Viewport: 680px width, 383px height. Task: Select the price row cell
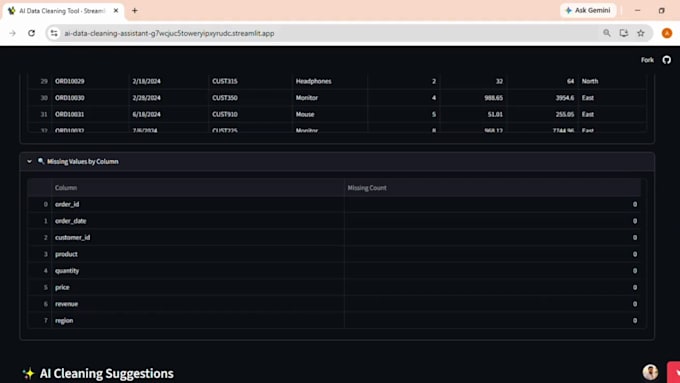[198, 287]
